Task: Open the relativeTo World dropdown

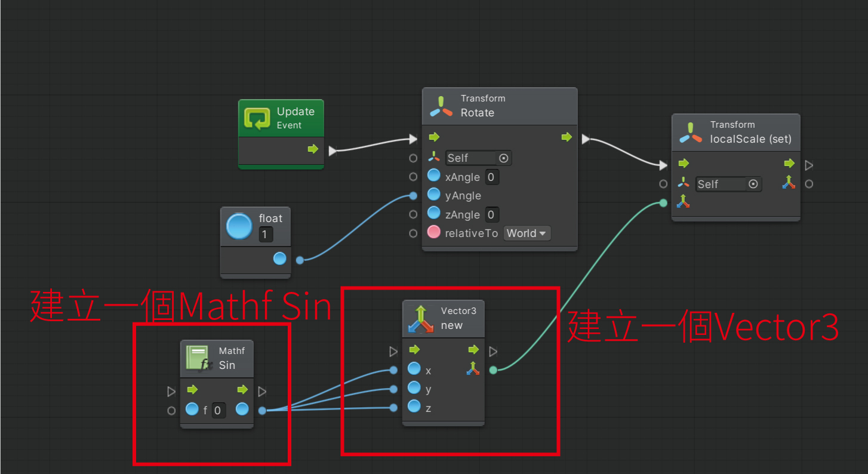Action: point(527,233)
